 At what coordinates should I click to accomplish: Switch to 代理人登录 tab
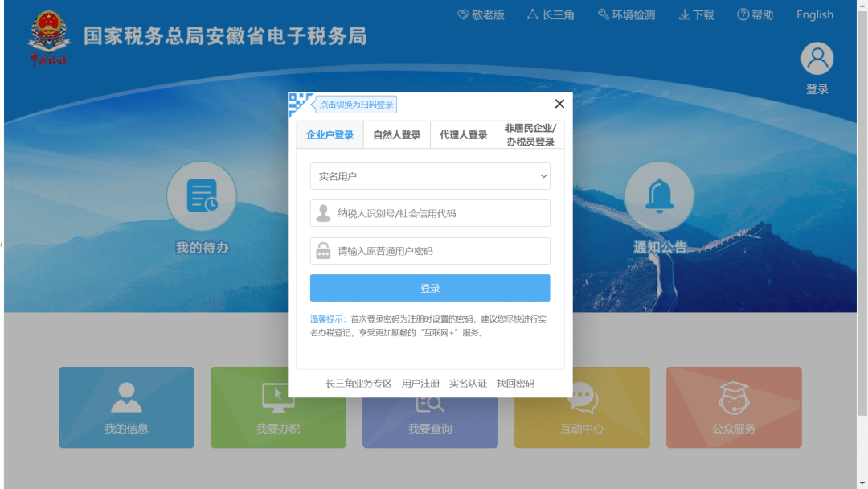pos(464,134)
